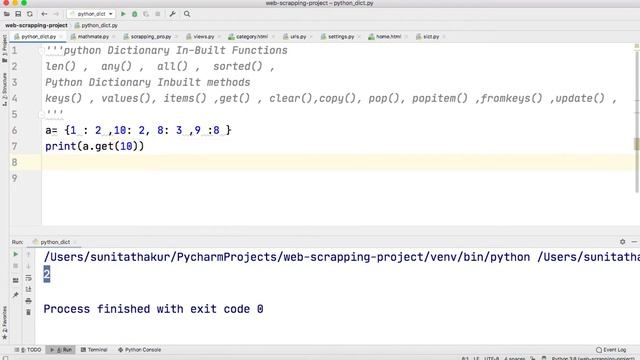Open the python_dict run configuration dropdown
Image resolution: width=640 pixels, height=360 pixels.
(x=91, y=14)
